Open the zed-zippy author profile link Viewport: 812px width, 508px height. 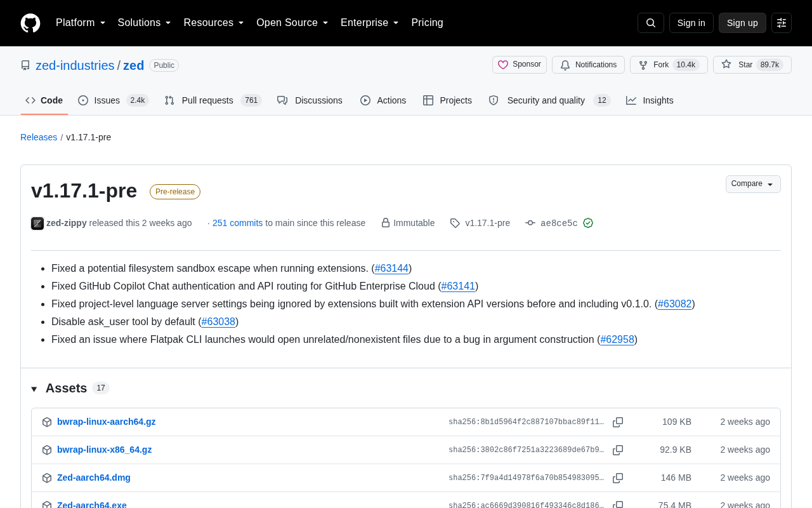pyautogui.click(x=67, y=223)
